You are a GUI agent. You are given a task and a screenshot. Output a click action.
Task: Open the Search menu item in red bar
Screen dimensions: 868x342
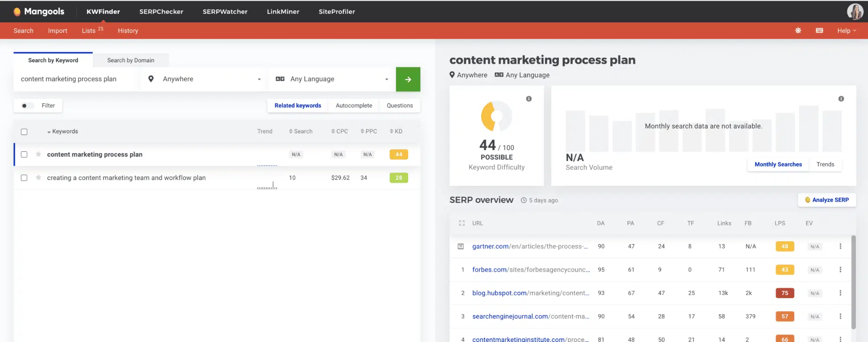[23, 31]
